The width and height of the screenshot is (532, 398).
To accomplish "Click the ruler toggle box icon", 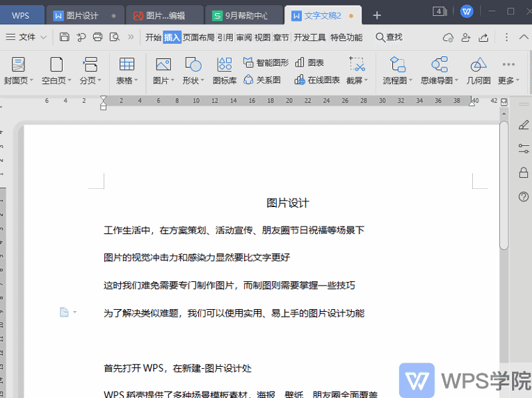I will [504, 101].
